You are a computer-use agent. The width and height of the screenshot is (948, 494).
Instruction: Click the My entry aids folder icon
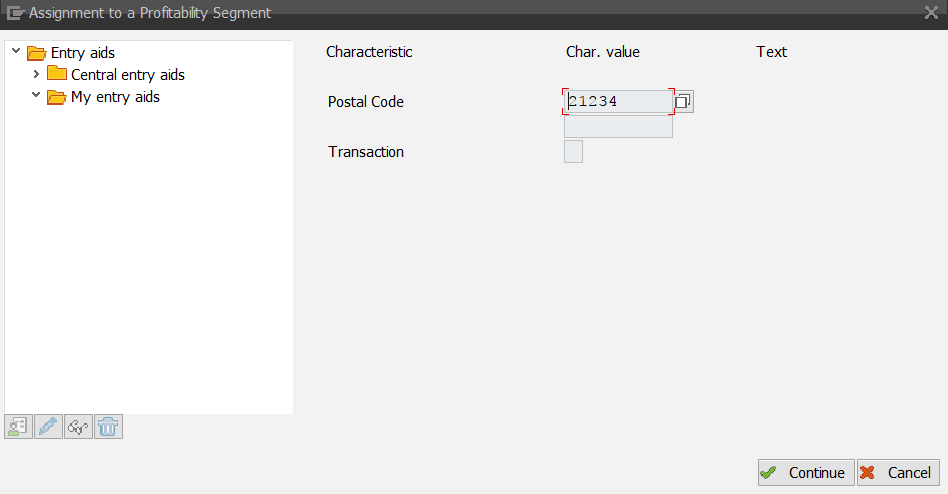(x=57, y=97)
